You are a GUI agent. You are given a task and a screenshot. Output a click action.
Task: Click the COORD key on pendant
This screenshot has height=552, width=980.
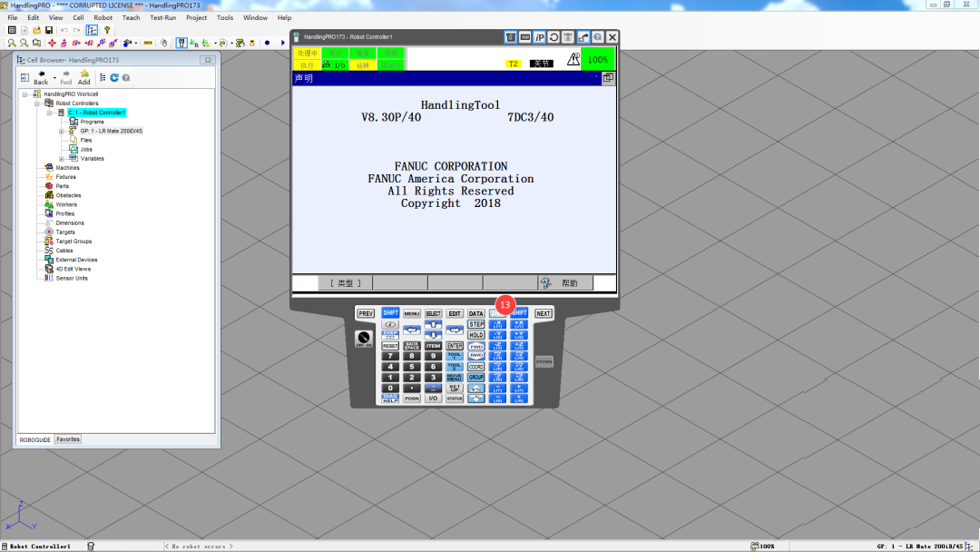tap(476, 367)
